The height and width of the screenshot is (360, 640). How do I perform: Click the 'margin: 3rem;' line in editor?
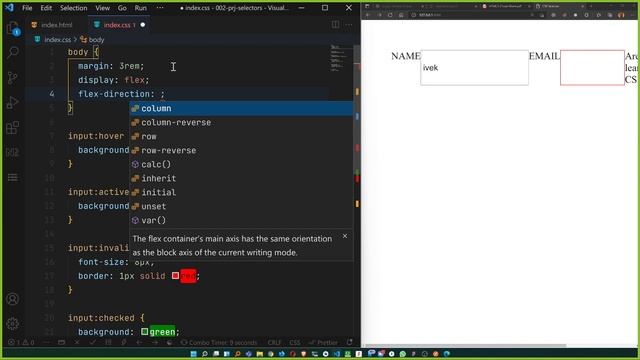pyautogui.click(x=111, y=66)
